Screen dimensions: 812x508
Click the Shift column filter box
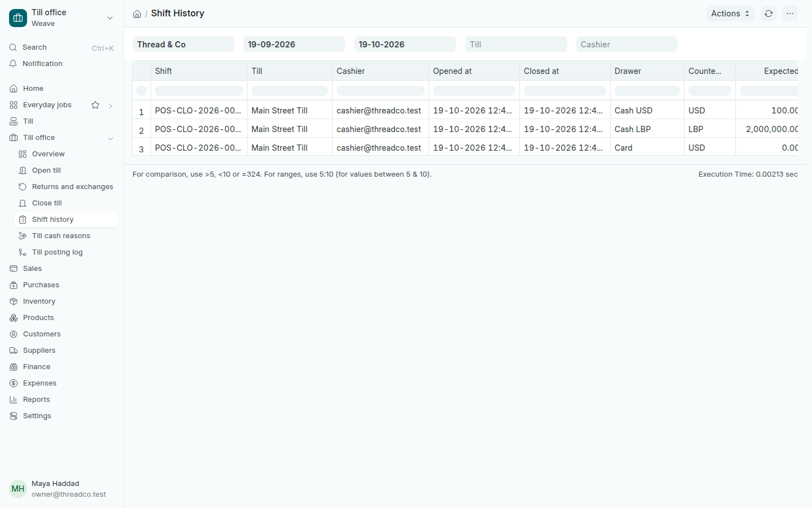pyautogui.click(x=199, y=91)
